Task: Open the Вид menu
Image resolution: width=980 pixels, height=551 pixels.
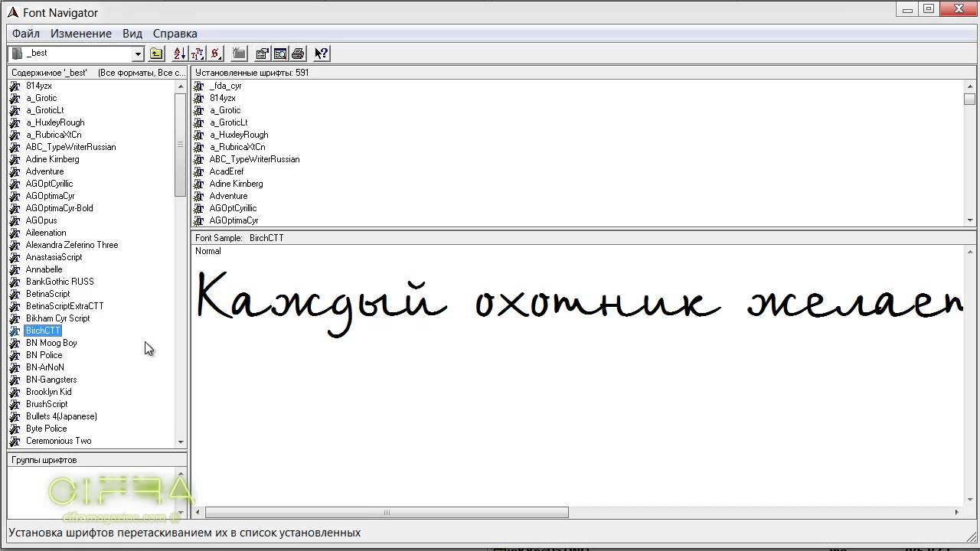Action: pos(132,34)
